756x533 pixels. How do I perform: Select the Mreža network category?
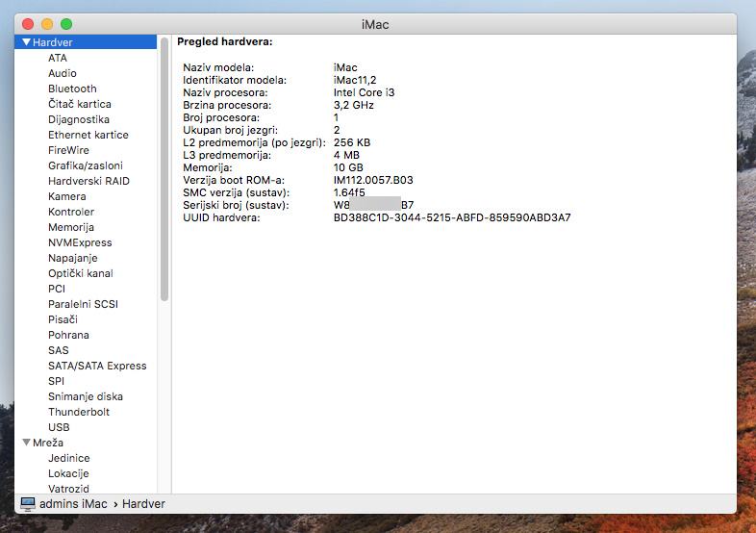(48, 443)
